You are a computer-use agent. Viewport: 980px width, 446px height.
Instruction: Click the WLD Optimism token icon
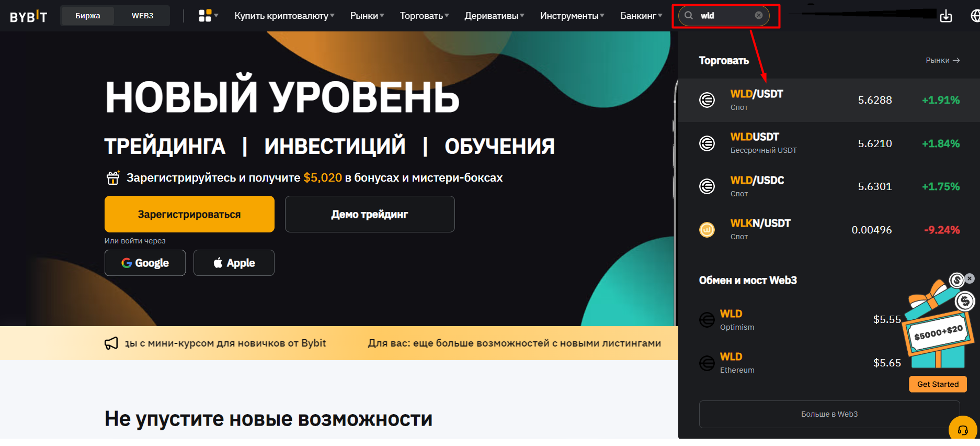[x=707, y=319]
